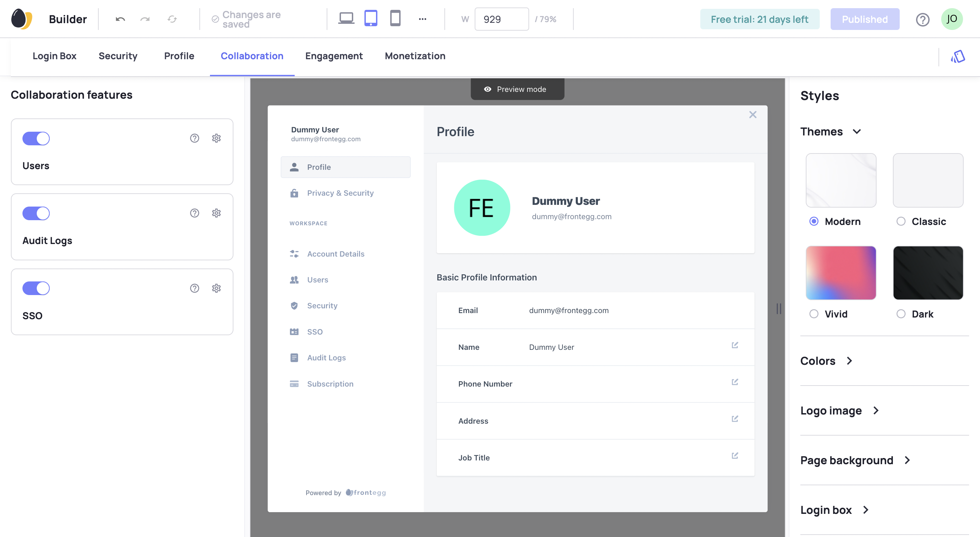The width and height of the screenshot is (980, 537).
Task: Choose the Vivid theme thumbnail
Action: 841,273
